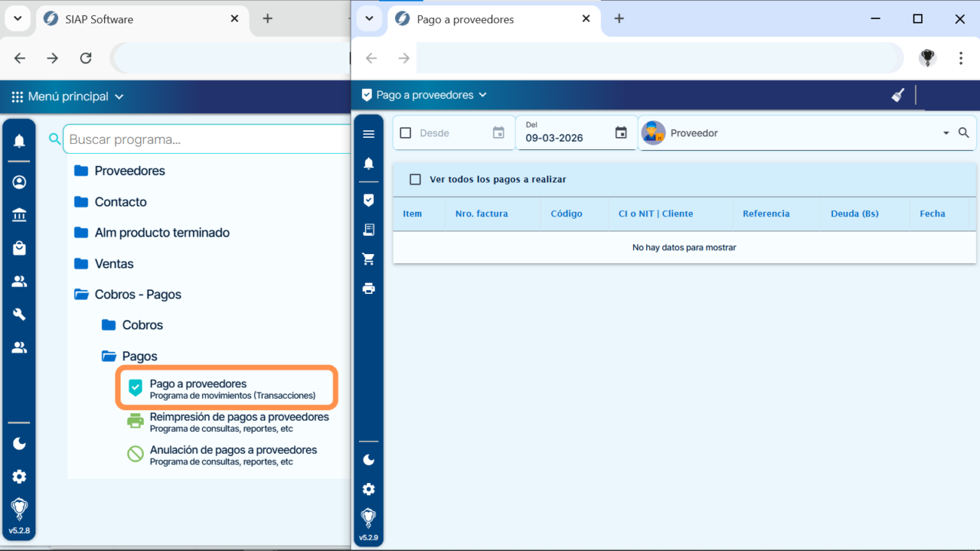Open the shopping cart icon in right sidebar
The image size is (980, 551).
coord(369,259)
